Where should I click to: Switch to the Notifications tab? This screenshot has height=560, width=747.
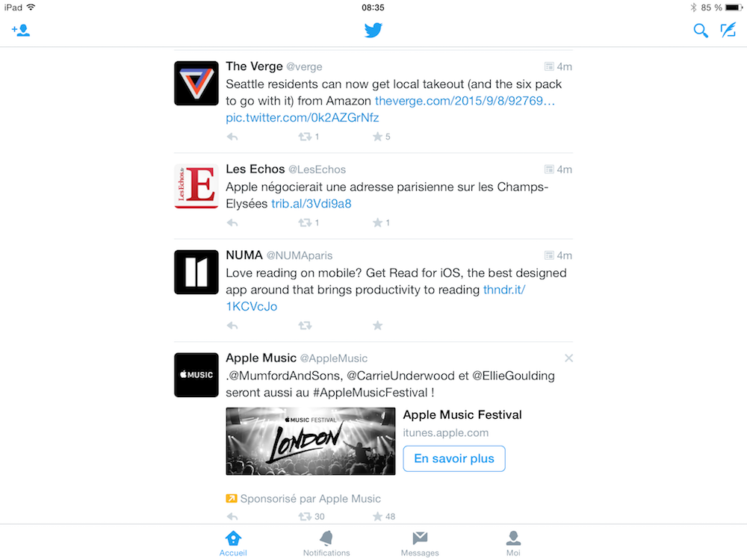click(326, 544)
